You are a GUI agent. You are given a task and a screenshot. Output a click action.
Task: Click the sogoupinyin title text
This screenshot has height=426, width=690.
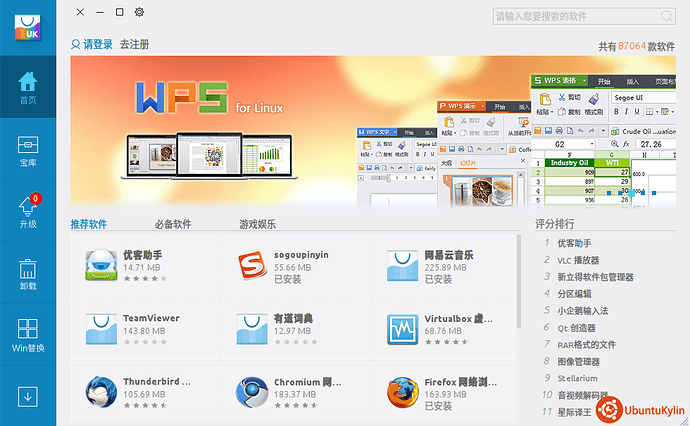(x=301, y=255)
